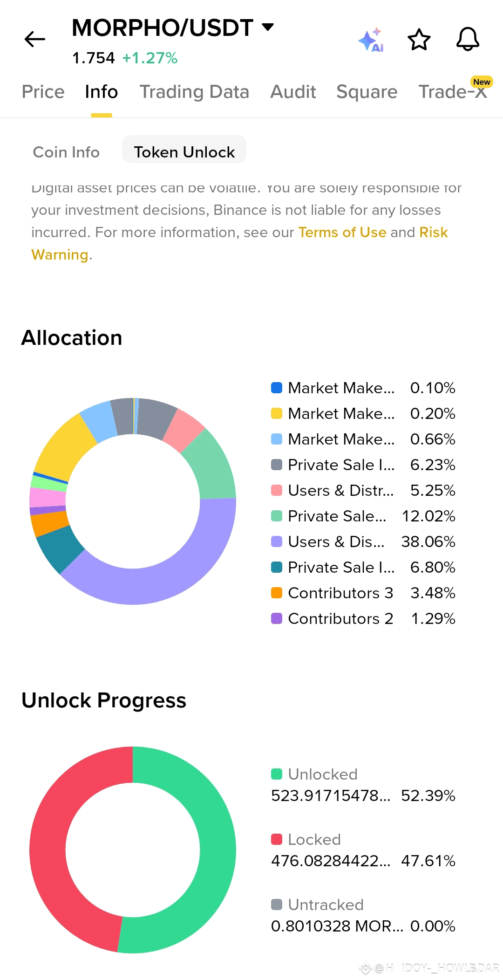Open the Square tab
Image resolution: width=503 pixels, height=980 pixels.
[367, 92]
